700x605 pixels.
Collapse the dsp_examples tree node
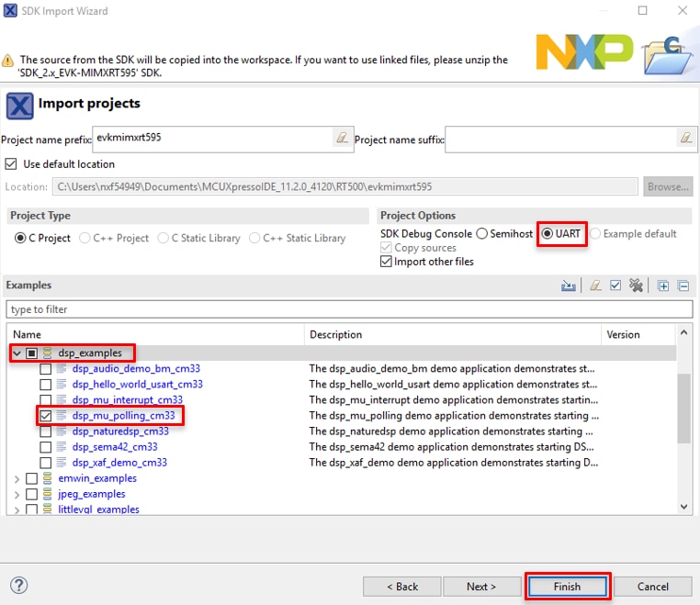(17, 353)
